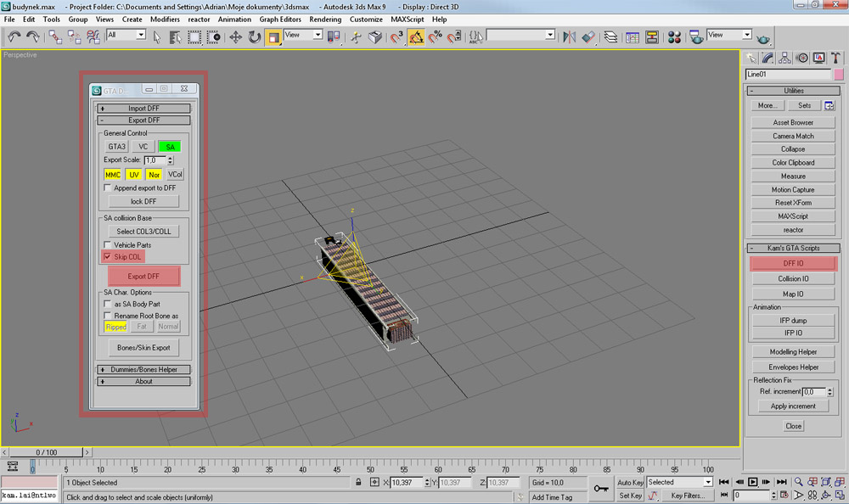
Task: Click the Line01 object name field
Action: click(787, 75)
